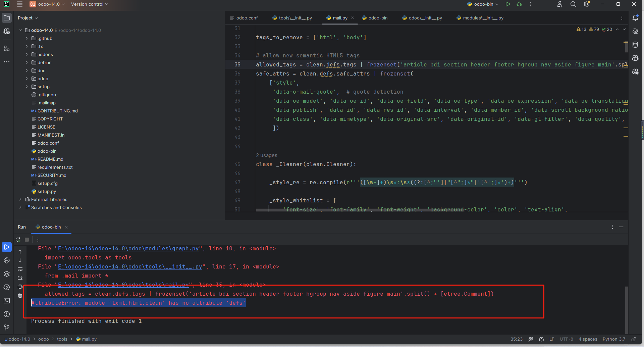The image size is (644, 347).
Task: Clear all console output trash icon
Action: point(20,295)
